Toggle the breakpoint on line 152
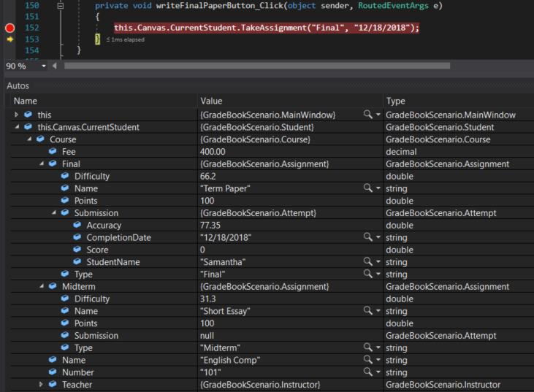The width and height of the screenshot is (534, 392). [10, 28]
